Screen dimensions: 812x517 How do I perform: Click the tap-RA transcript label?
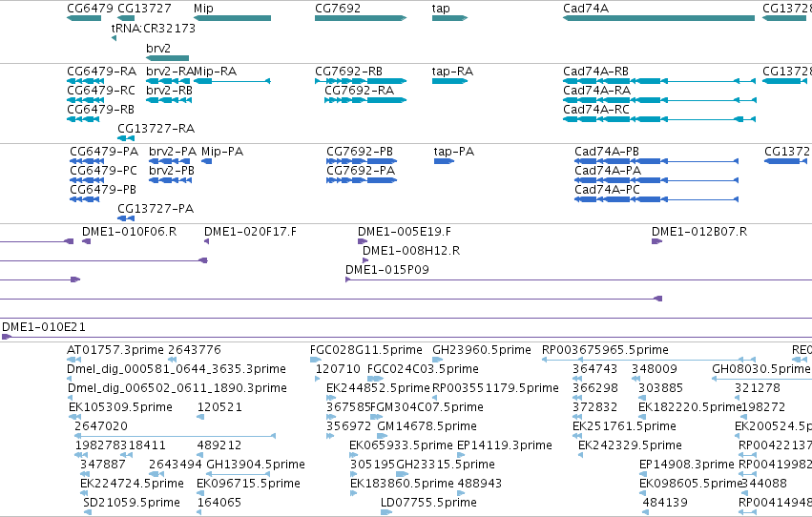point(452,72)
